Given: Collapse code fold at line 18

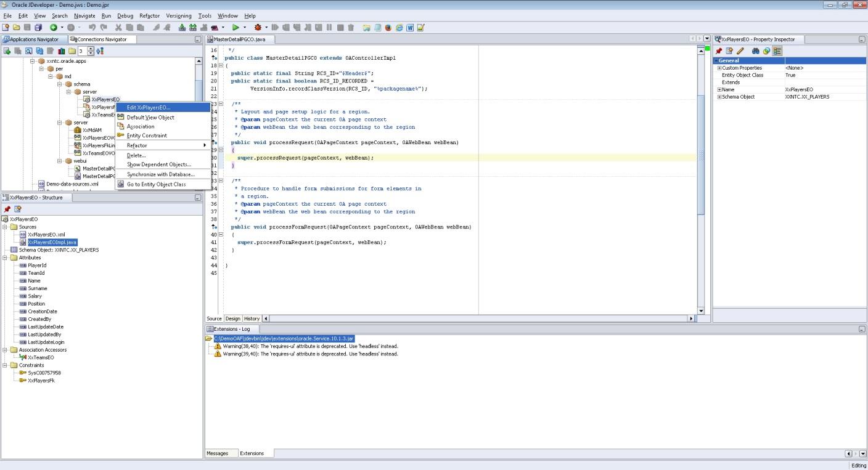Looking at the screenshot, I should click(x=221, y=65).
